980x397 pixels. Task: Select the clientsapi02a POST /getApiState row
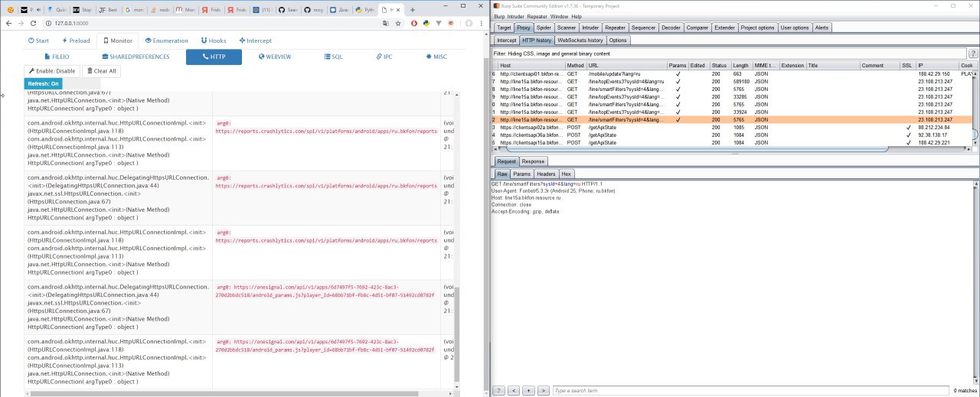731,127
